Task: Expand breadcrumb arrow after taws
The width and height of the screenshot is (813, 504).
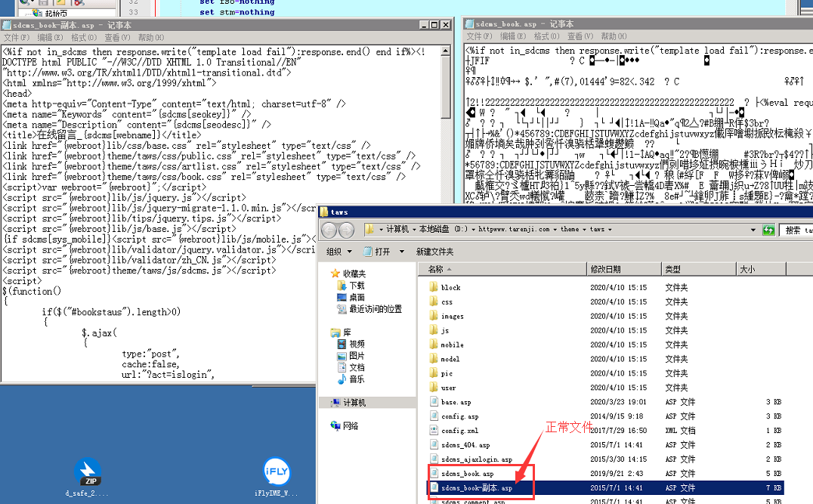Action: (610, 229)
